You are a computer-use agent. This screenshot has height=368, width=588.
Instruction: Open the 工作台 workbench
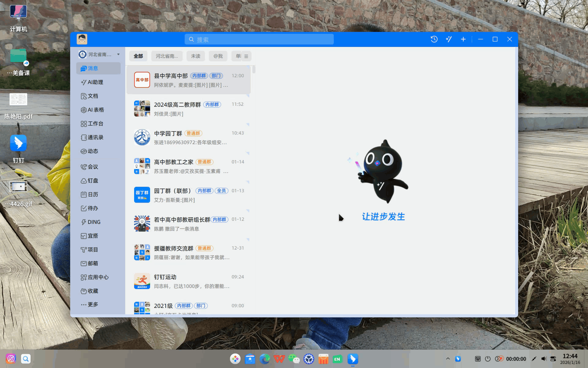[x=95, y=124]
